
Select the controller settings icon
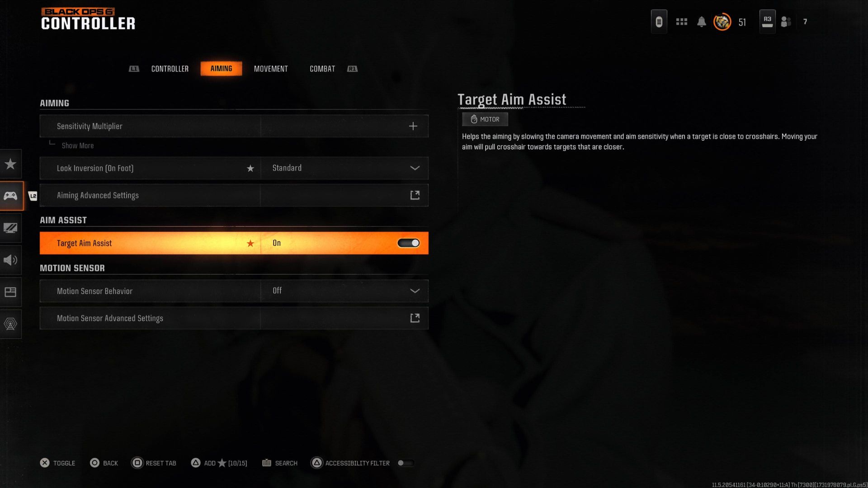coord(11,196)
